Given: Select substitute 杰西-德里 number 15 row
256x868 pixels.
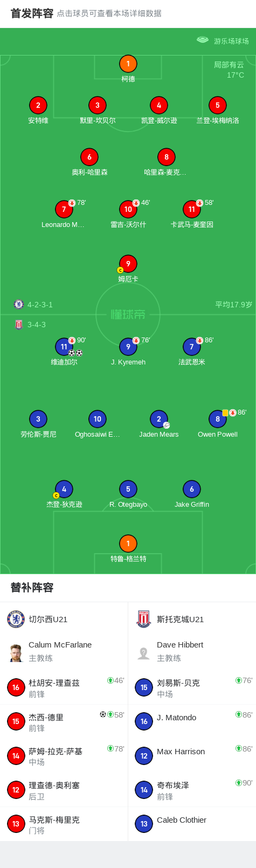Looking at the screenshot, I should click(x=64, y=721).
